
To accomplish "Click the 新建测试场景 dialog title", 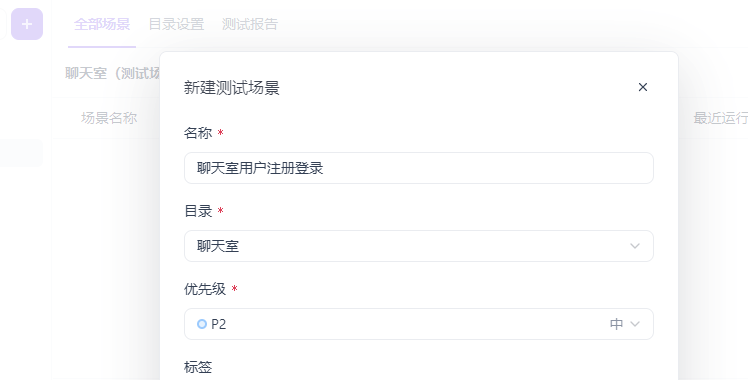I will coord(232,88).
